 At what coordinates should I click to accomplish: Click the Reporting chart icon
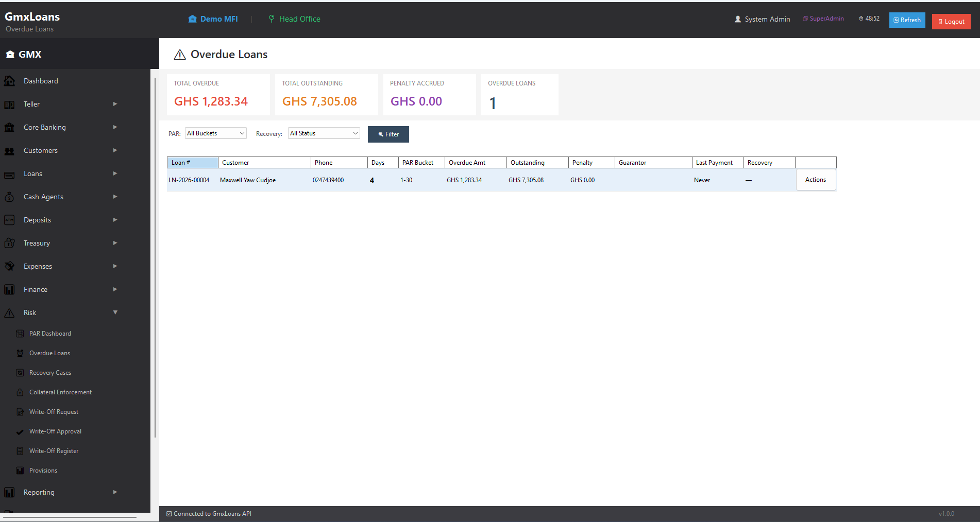tap(9, 493)
